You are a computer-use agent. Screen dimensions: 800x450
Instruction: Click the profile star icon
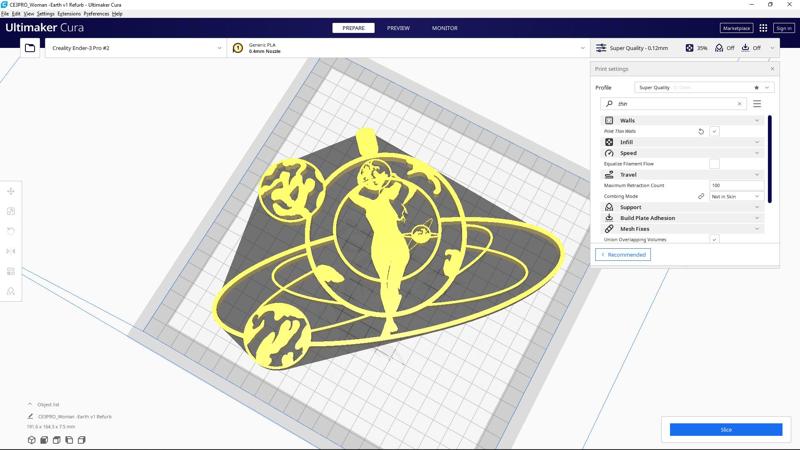(x=757, y=88)
